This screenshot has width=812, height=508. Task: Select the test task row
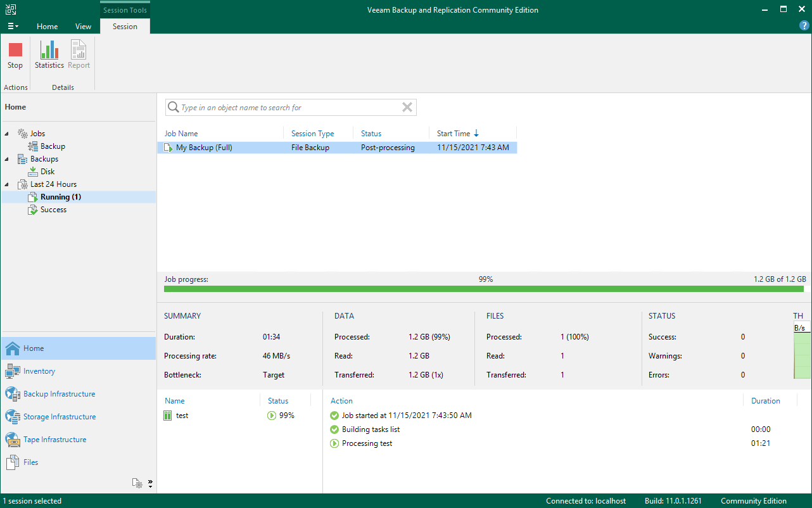[x=240, y=416]
